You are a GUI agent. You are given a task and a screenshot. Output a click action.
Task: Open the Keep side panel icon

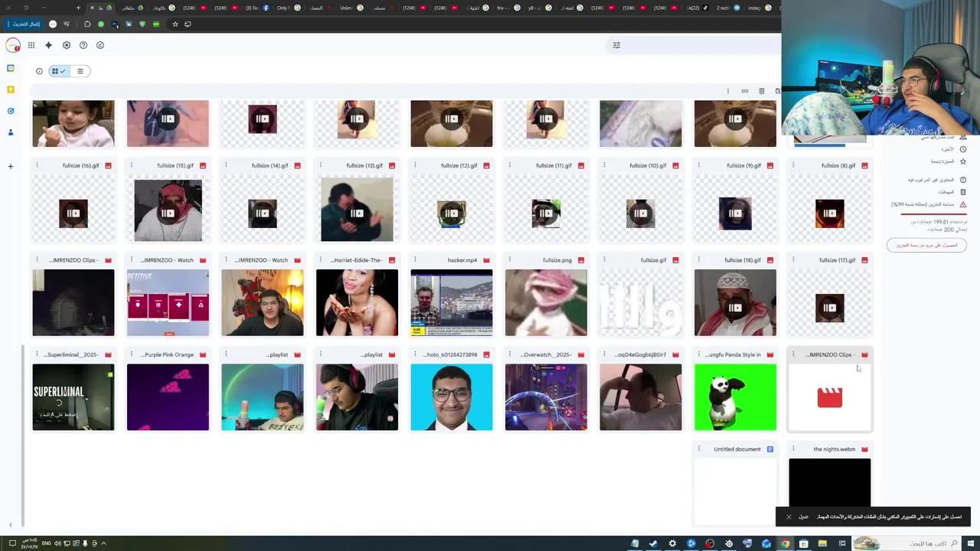(11, 90)
